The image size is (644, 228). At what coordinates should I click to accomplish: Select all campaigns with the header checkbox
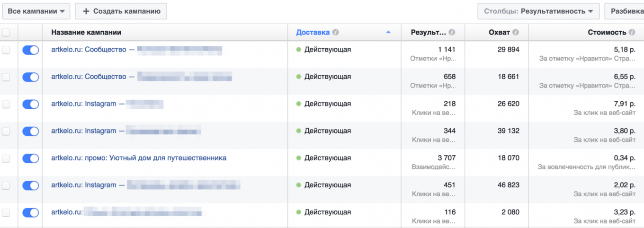(6, 33)
